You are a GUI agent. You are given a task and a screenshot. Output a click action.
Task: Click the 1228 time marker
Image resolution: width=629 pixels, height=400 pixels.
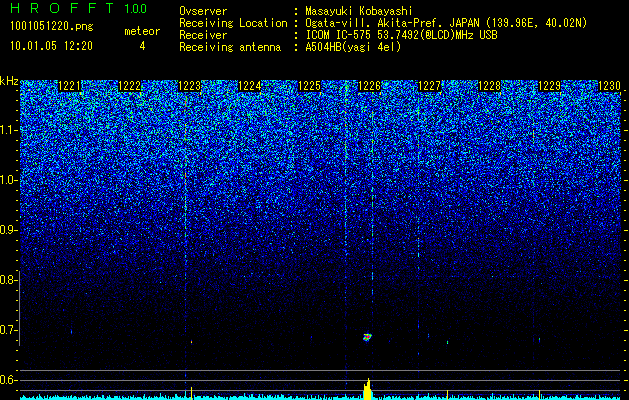coord(489,86)
